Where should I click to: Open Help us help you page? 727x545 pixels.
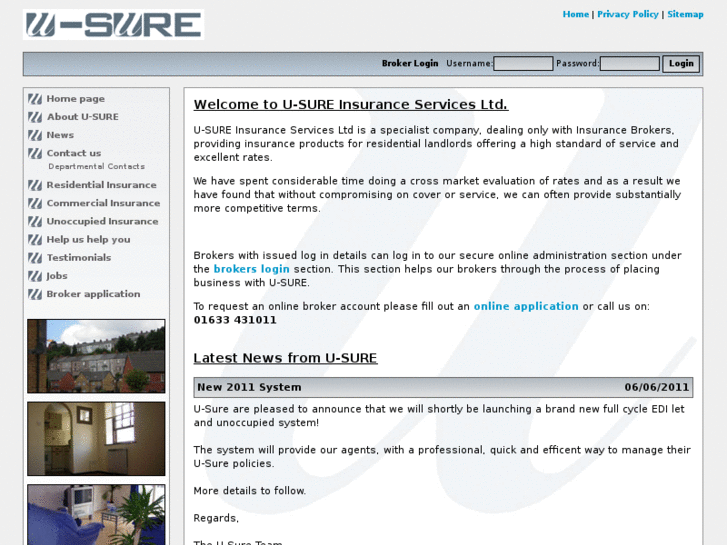(89, 239)
